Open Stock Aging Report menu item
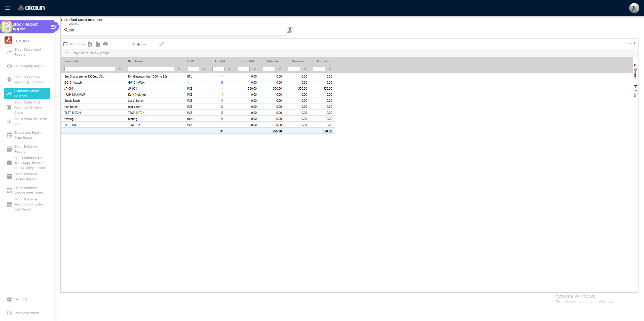This screenshot has width=644, height=321. tap(29, 66)
